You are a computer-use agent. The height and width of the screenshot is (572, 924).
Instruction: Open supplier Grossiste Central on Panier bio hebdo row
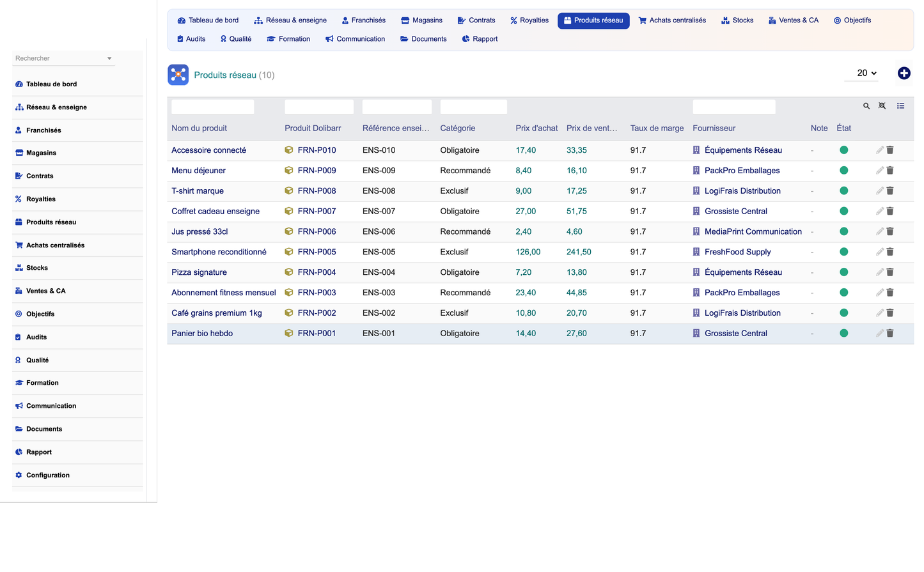736,334
